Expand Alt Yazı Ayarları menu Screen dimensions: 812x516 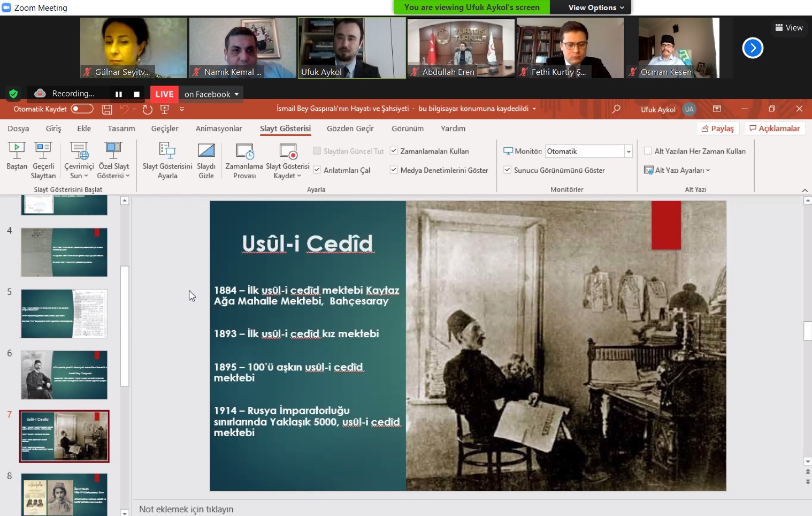point(677,170)
